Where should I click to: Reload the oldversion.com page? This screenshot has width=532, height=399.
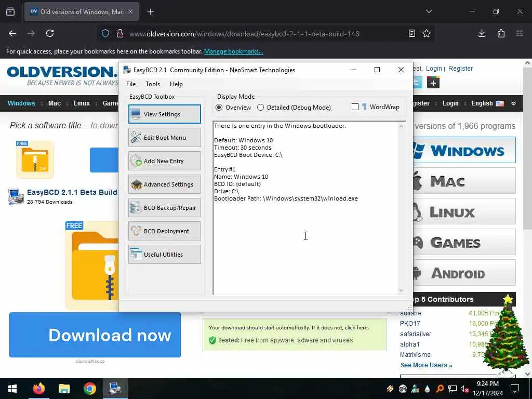pos(50,33)
